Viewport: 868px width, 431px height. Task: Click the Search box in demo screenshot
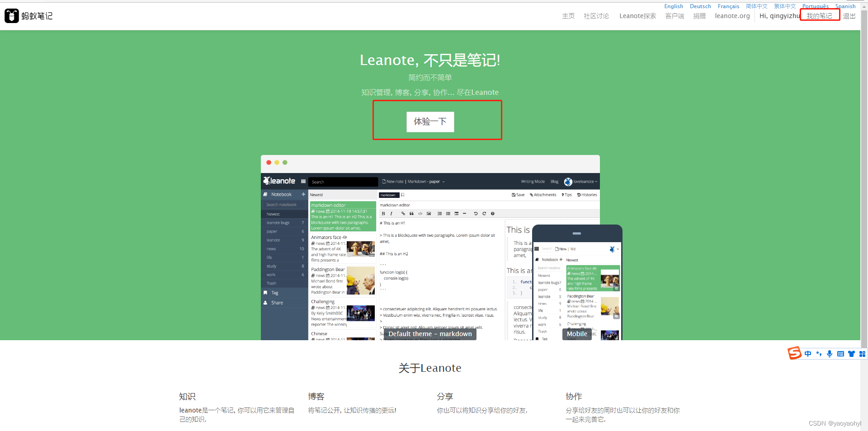343,182
